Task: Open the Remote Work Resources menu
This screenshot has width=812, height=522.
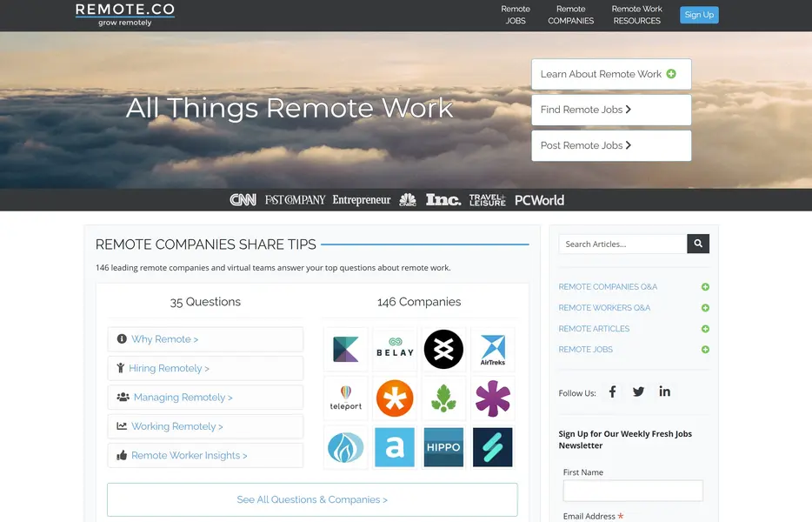Action: click(x=637, y=15)
